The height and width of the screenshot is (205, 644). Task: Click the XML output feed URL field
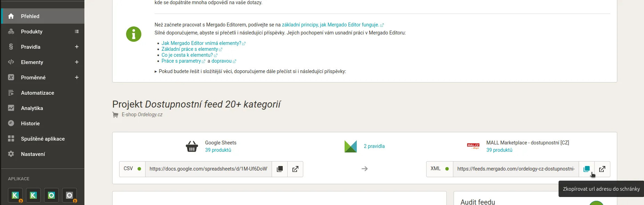click(515, 169)
